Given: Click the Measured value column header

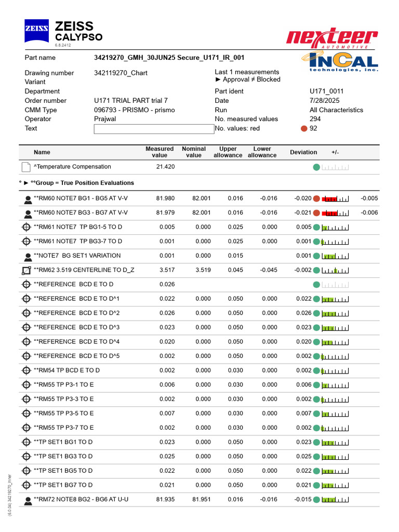Looking at the screenshot, I should tap(159, 152).
